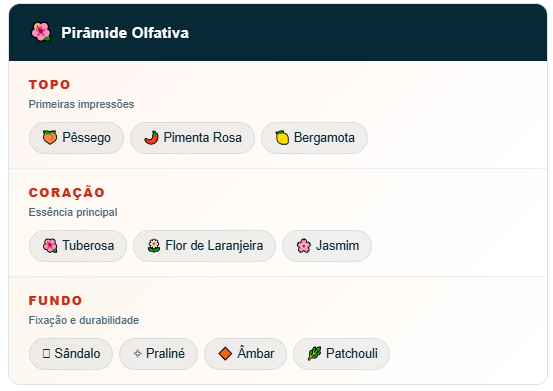Click the lemon icon beside Bergamota

point(282,138)
